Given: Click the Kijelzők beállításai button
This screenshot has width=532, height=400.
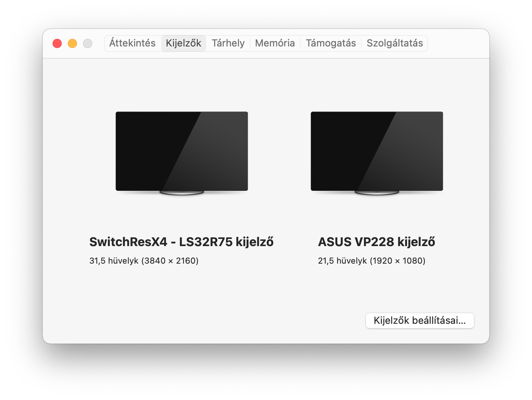Looking at the screenshot, I should point(420,320).
